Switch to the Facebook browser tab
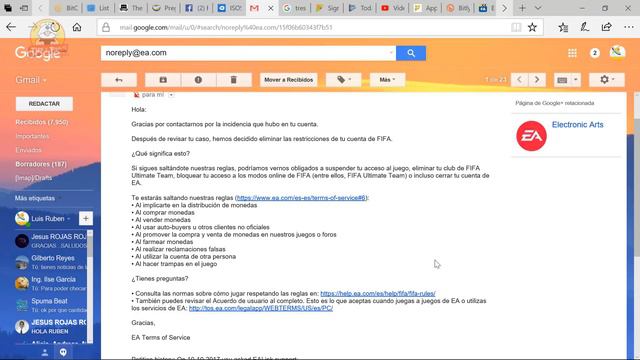640x360 pixels. pos(196,8)
